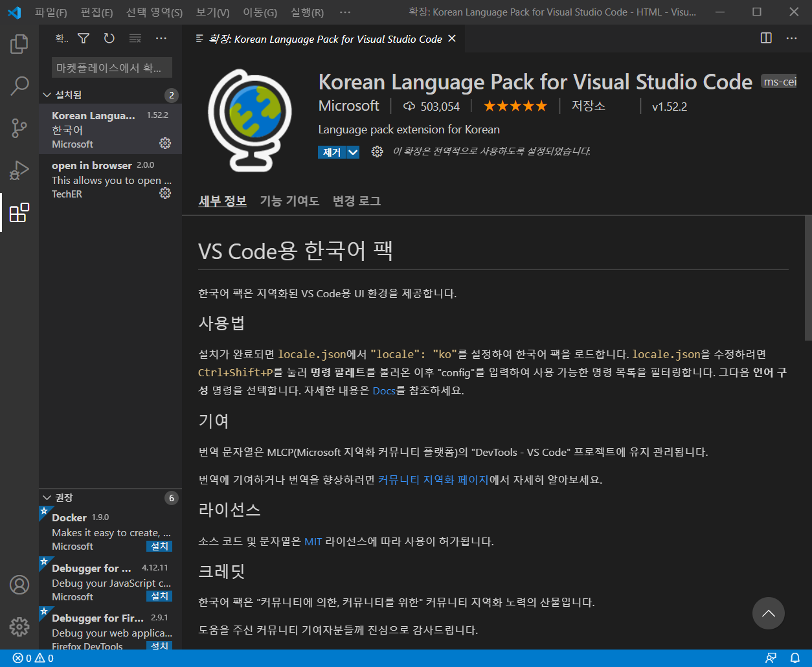Switch to the 기능 기여도 tab
Screen dimensions: 812x667
point(289,201)
